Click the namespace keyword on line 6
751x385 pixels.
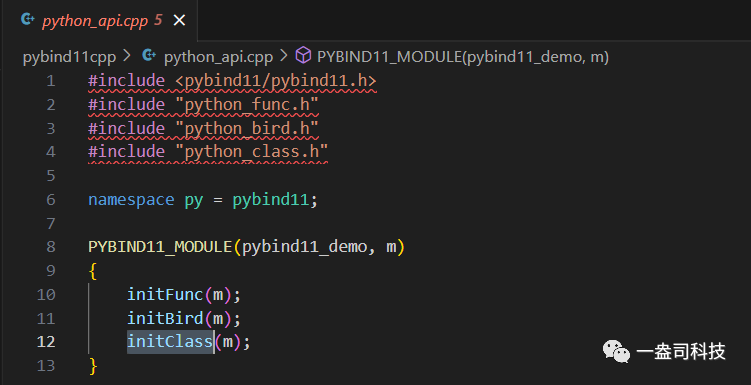131,199
